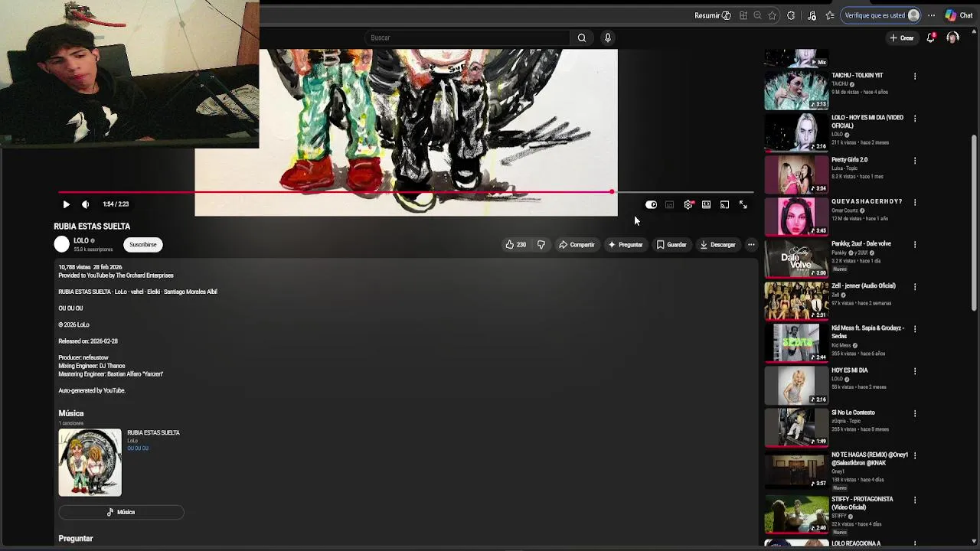This screenshot has height=551, width=980.
Task: Open Copilot Chat in browser
Action: point(959,15)
